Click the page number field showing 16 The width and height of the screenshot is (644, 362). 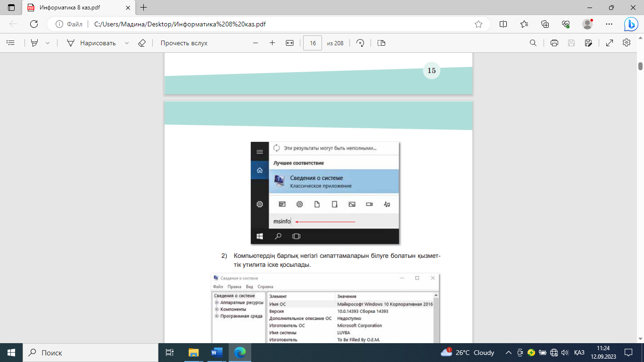click(313, 43)
